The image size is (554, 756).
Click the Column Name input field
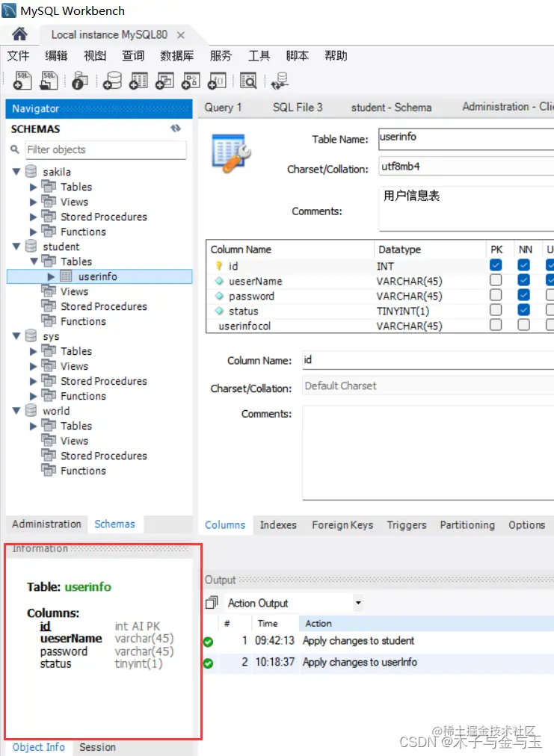[x=428, y=359]
